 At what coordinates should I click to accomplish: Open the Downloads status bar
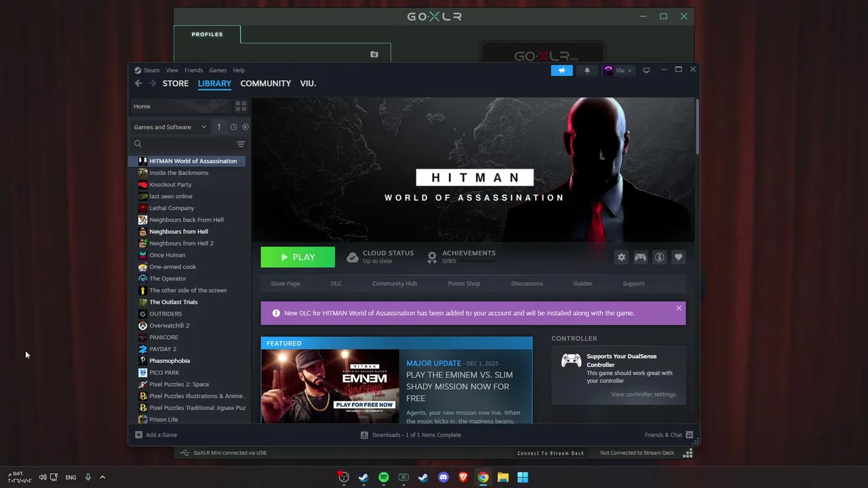[x=411, y=435]
